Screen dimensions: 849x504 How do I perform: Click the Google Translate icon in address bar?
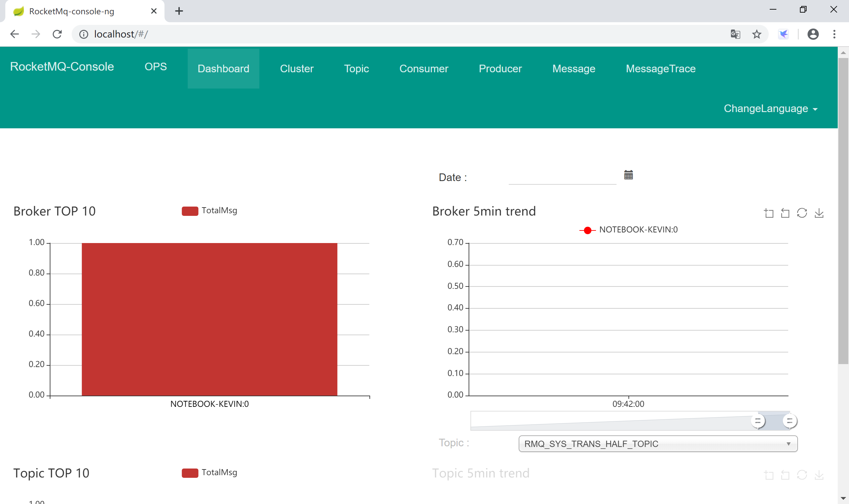(735, 34)
